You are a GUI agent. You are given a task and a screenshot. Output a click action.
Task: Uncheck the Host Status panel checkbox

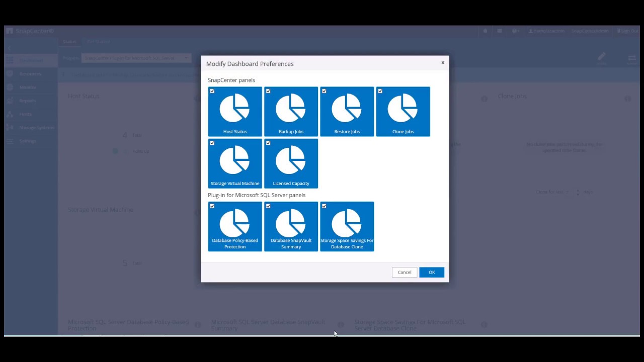(x=212, y=91)
